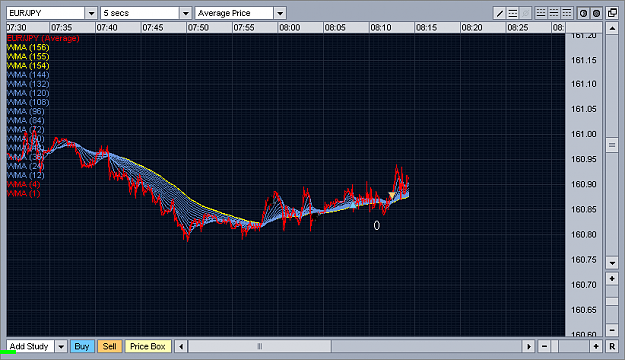Select the WMA (12) legend entry
625x360 pixels.
[26, 175]
